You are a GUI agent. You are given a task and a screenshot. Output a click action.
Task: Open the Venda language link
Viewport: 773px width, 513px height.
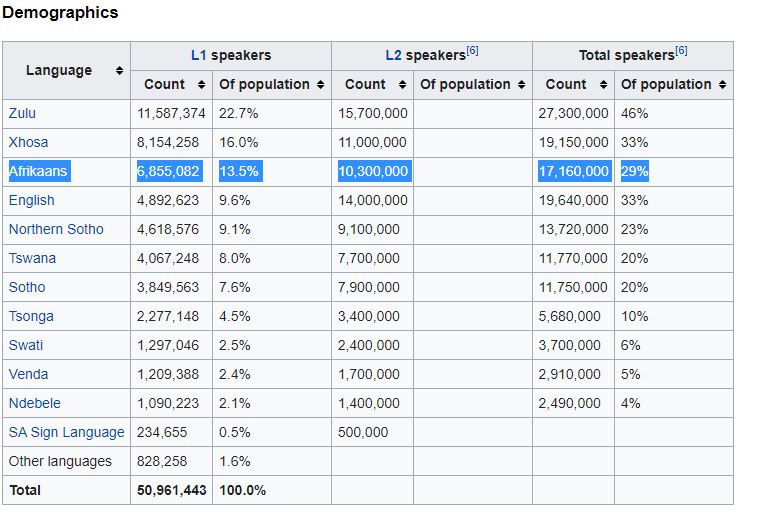pyautogui.click(x=29, y=375)
